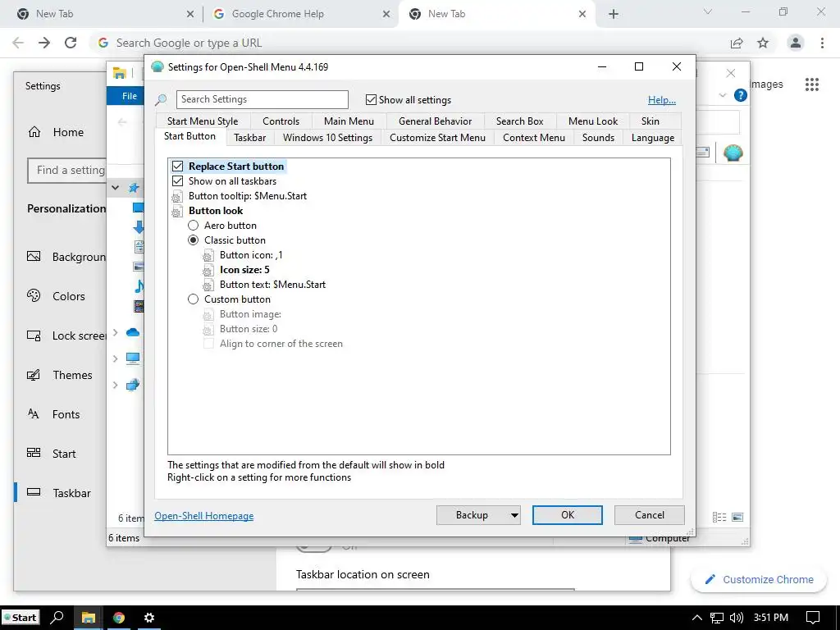Screen dimensions: 840x630
Task: Open the volume icon in system tray
Action: [x=737, y=618]
